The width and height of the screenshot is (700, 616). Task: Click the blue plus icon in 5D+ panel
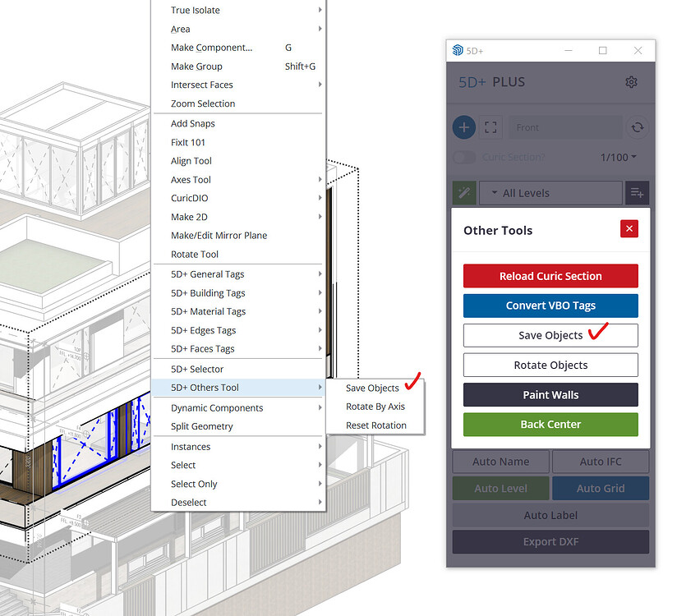[463, 127]
